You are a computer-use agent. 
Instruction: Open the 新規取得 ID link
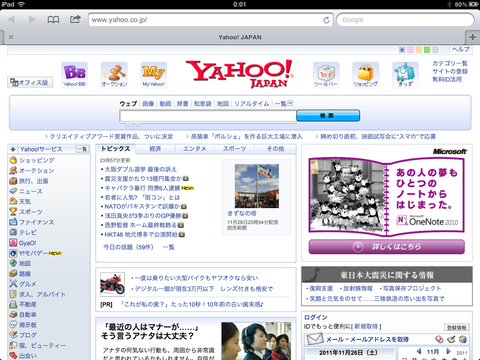point(366,326)
